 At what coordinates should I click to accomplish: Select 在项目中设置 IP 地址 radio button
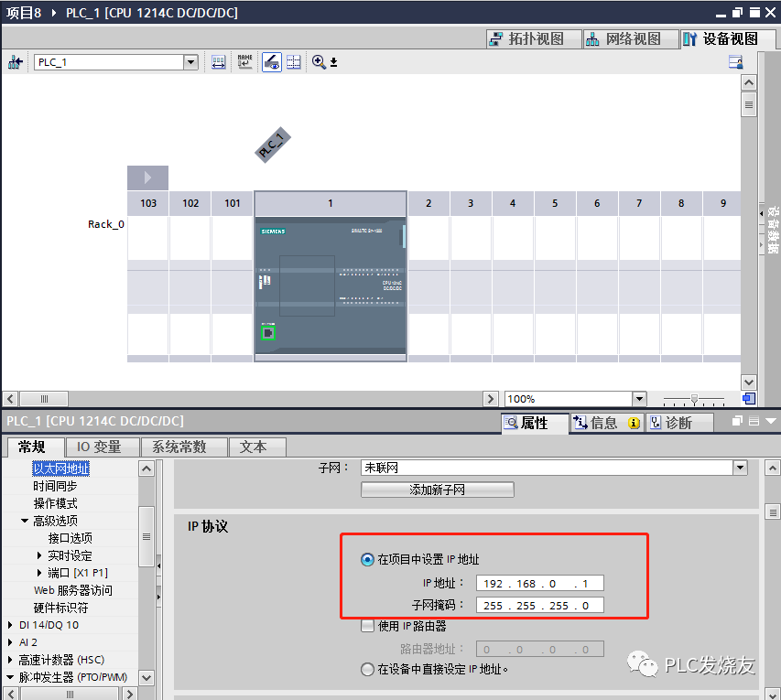pyautogui.click(x=367, y=560)
